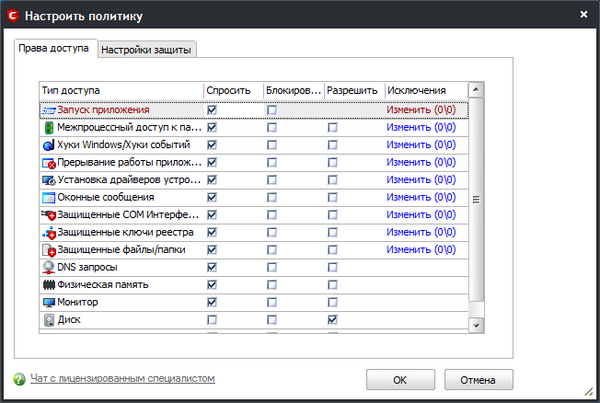
Task: Select the Права доступа tab
Action: coord(55,48)
